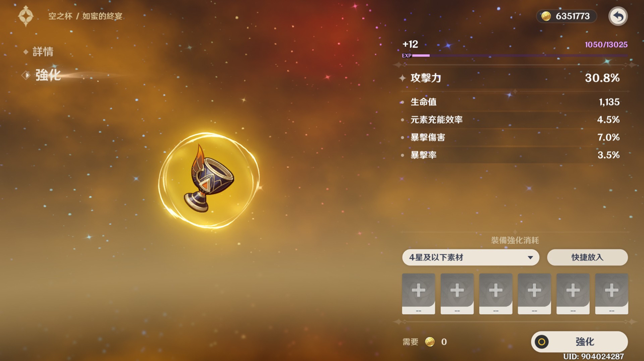Image resolution: width=644 pixels, height=361 pixels.
Task: Open the 4星及以下素材 dropdown
Action: tap(470, 257)
